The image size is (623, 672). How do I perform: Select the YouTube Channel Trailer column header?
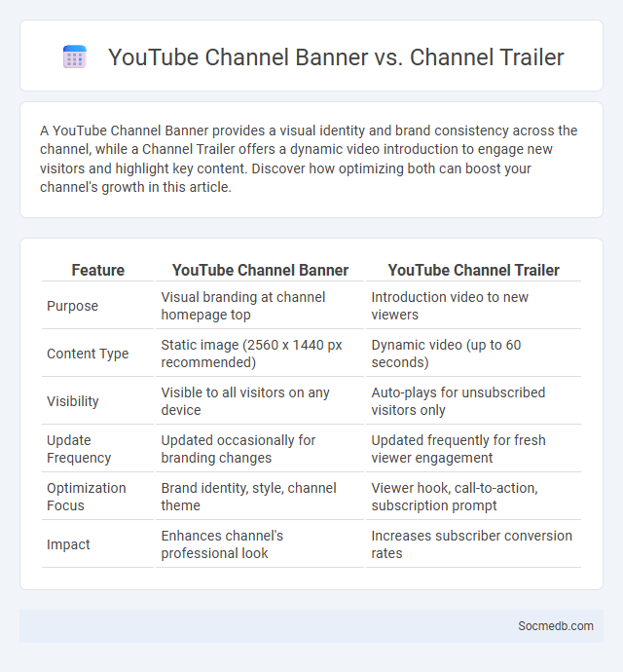(x=473, y=270)
